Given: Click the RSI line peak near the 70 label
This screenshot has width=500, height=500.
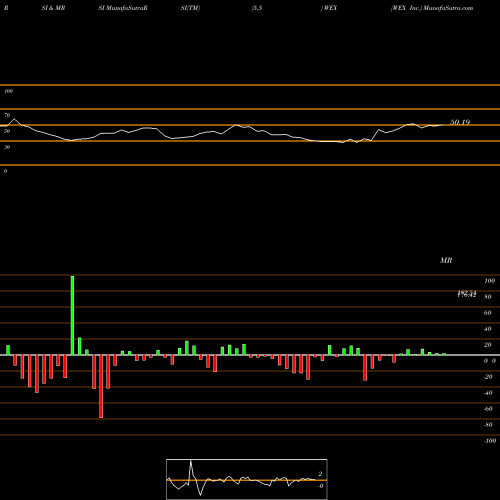Looking at the screenshot, I should (14, 119).
